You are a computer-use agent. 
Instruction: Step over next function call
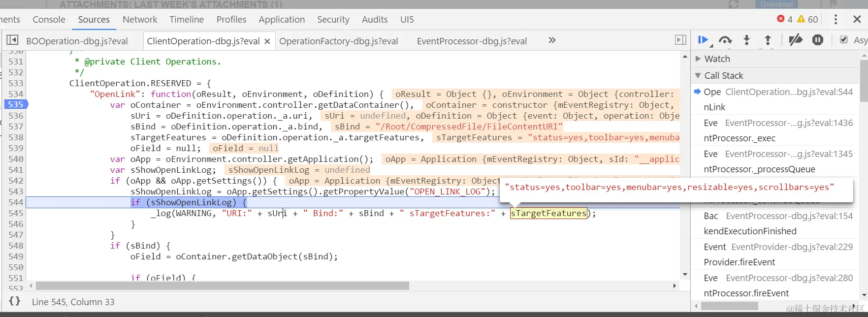tap(725, 40)
